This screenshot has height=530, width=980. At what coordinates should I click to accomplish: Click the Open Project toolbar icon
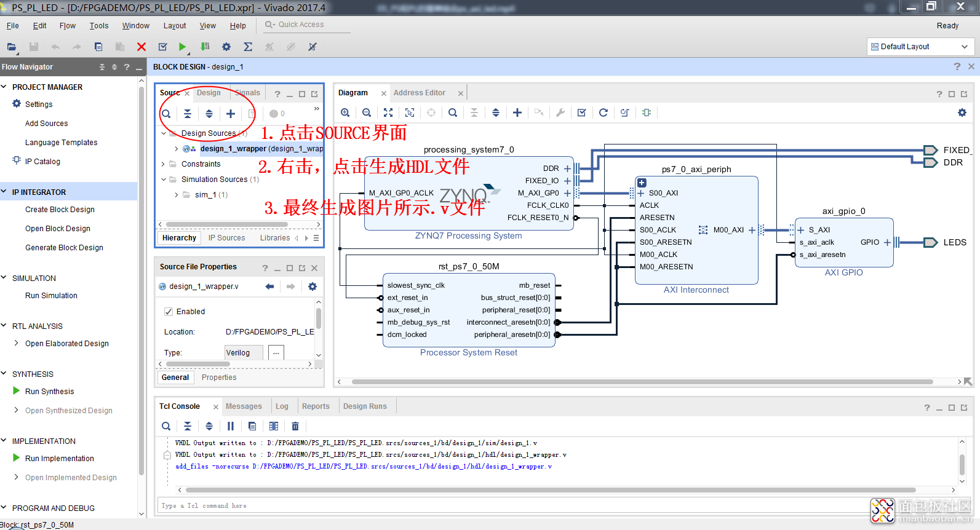coord(11,47)
